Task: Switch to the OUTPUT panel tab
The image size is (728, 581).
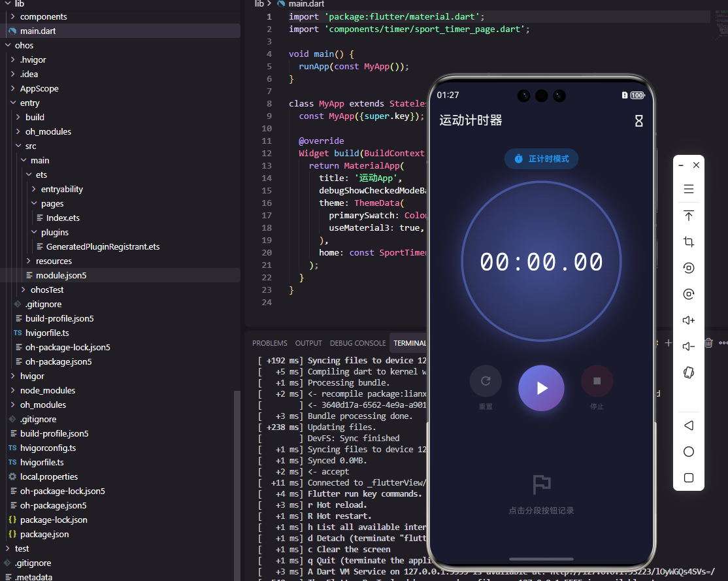Action: tap(308, 343)
